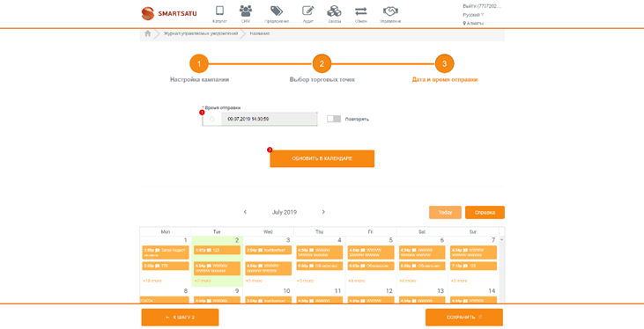Screen dimensions: 644x329
Task: Open the Каталог tablet icon
Action: point(219,11)
